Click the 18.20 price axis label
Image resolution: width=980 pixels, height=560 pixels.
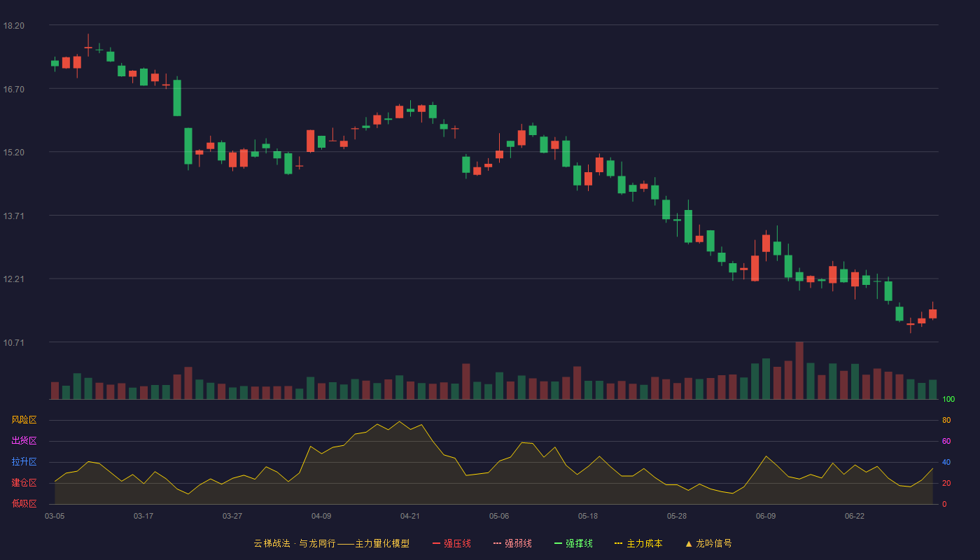(13, 26)
